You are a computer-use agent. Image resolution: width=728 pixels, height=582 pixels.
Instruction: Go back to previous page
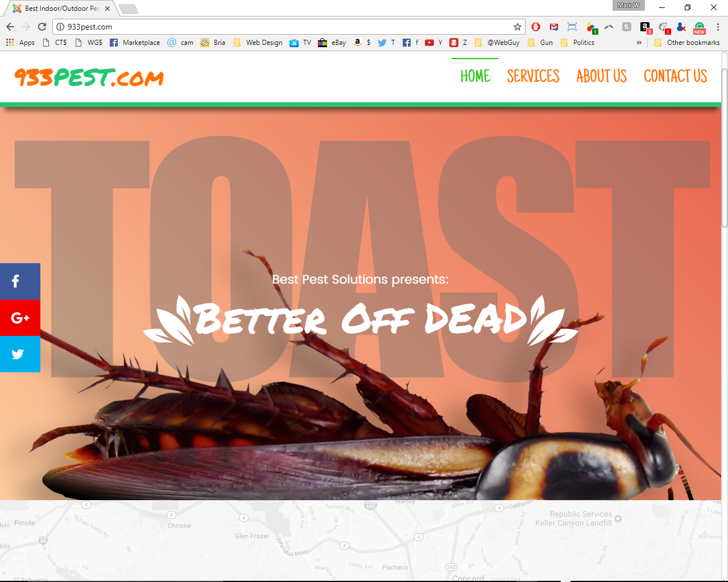pyautogui.click(x=10, y=27)
